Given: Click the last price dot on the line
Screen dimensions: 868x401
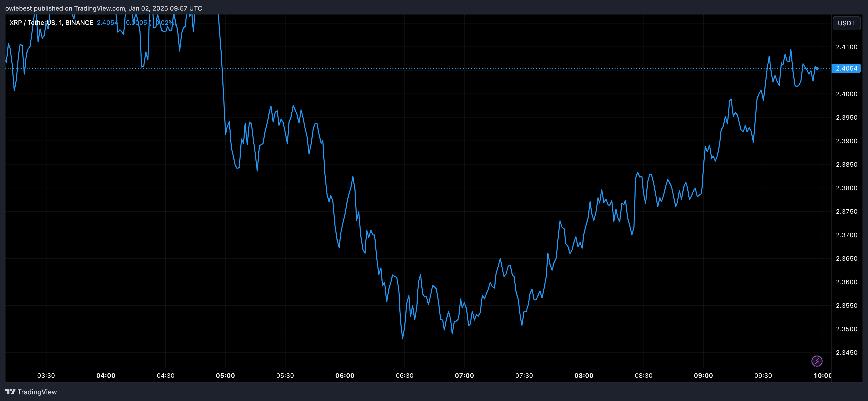Looking at the screenshot, I should (817, 68).
